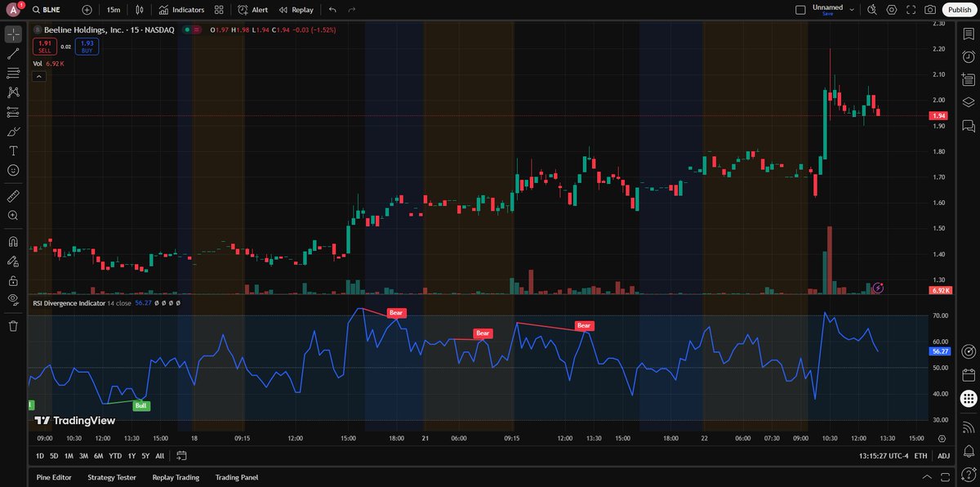This screenshot has height=487, width=980.
Task: Add a symbol to compare
Action: coord(87,10)
